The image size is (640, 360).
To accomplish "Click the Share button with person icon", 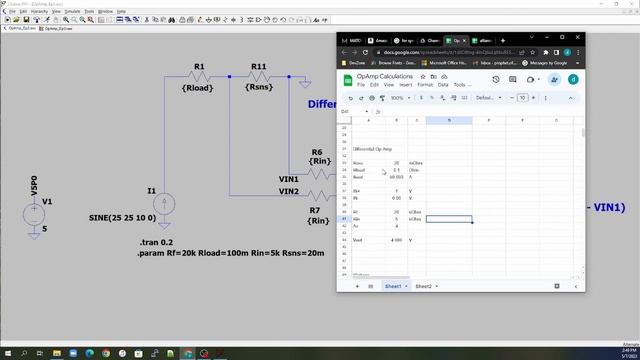I will (554, 80).
